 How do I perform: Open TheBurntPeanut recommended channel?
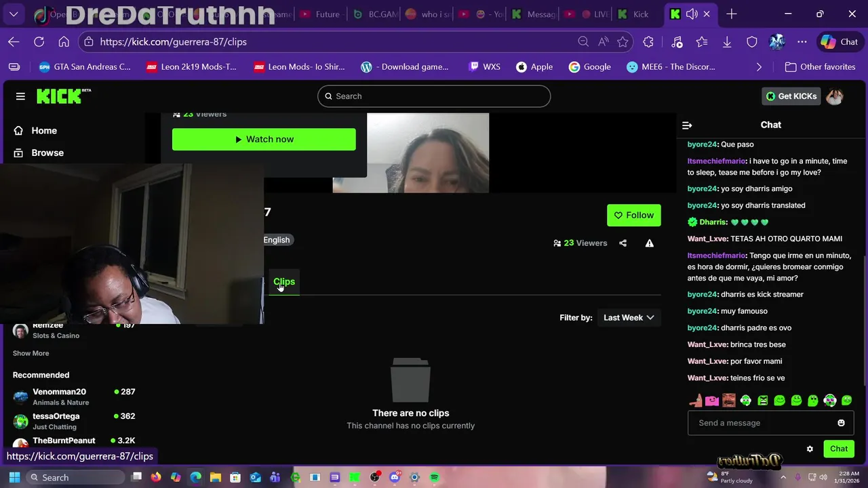click(x=73, y=442)
